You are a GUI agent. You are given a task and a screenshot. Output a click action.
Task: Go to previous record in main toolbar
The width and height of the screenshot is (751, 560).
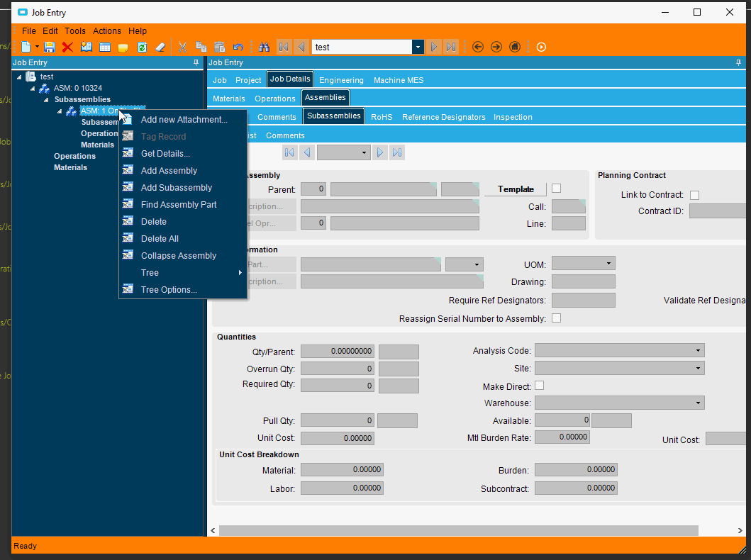pyautogui.click(x=301, y=47)
